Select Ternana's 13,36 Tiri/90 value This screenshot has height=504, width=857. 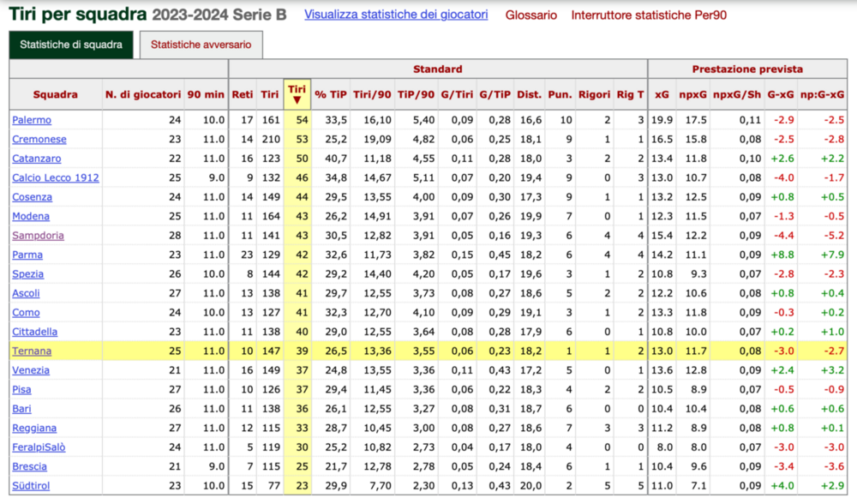(x=378, y=351)
